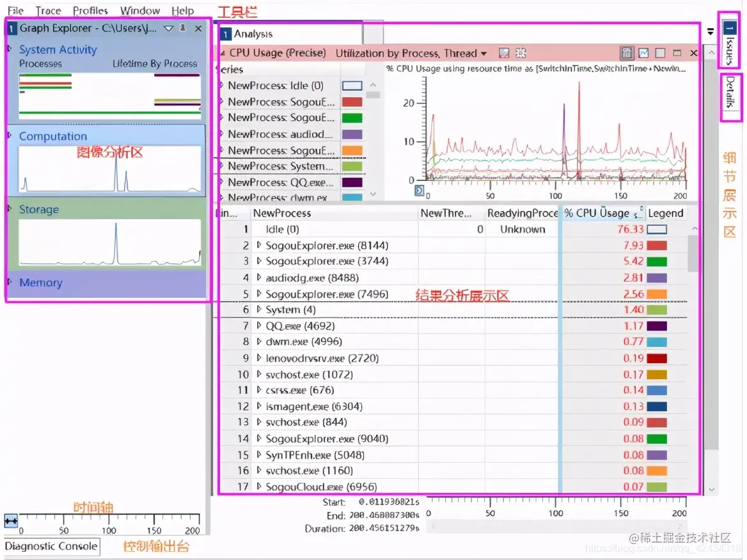Expand Storage in Graph Explorer

pos(9,208)
